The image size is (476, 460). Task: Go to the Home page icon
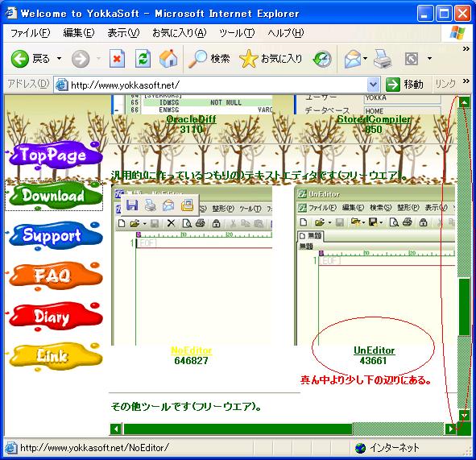168,58
